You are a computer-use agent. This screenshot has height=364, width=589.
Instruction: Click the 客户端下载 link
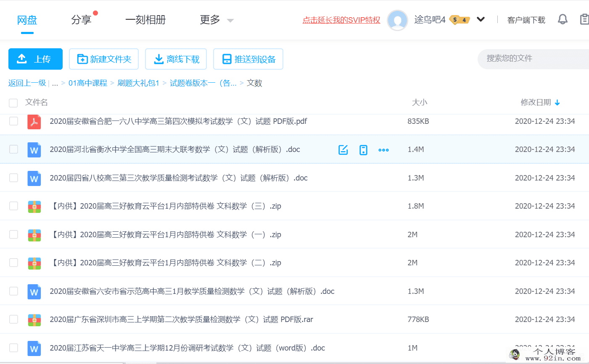[x=526, y=20]
